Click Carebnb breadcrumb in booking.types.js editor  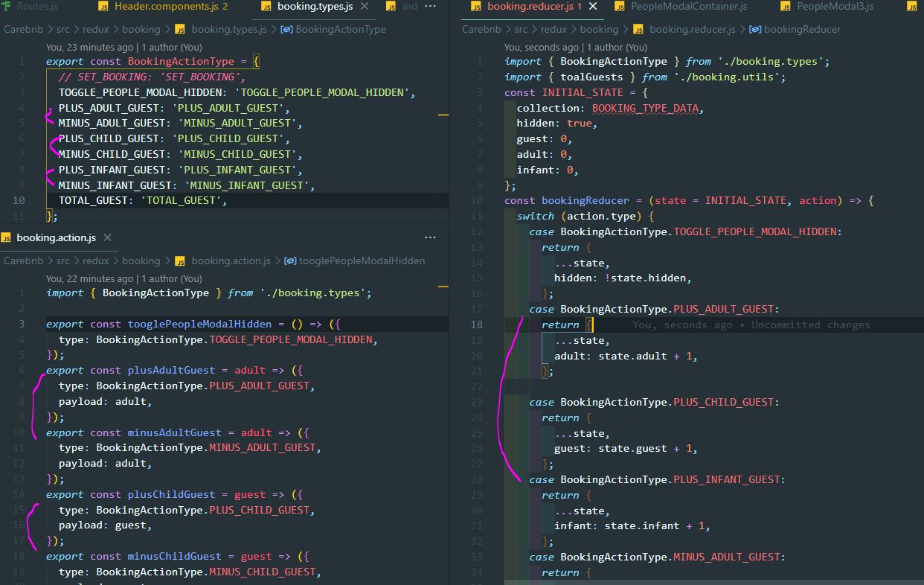coord(23,30)
